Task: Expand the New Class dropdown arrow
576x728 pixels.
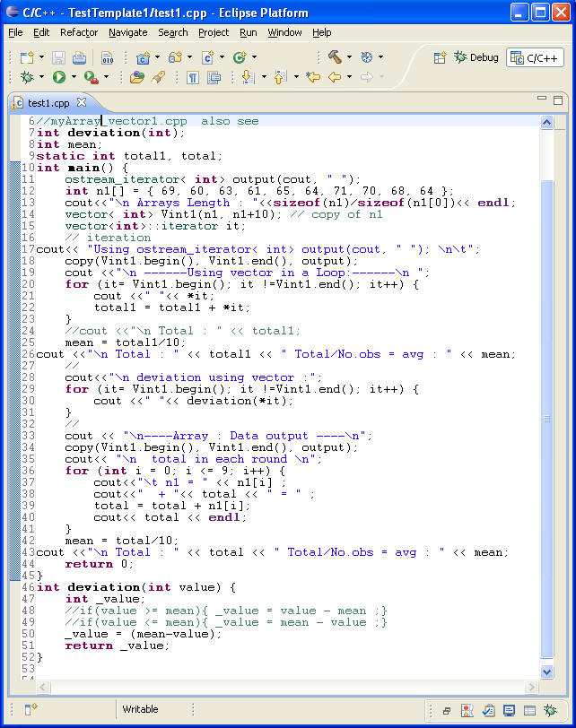Action: (254, 57)
